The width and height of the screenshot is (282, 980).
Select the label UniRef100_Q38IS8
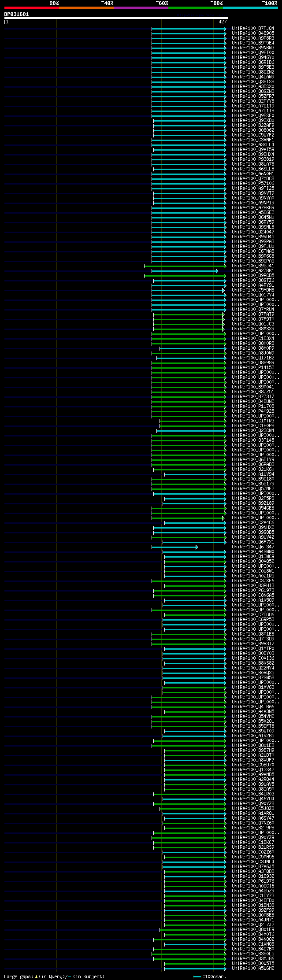click(253, 81)
